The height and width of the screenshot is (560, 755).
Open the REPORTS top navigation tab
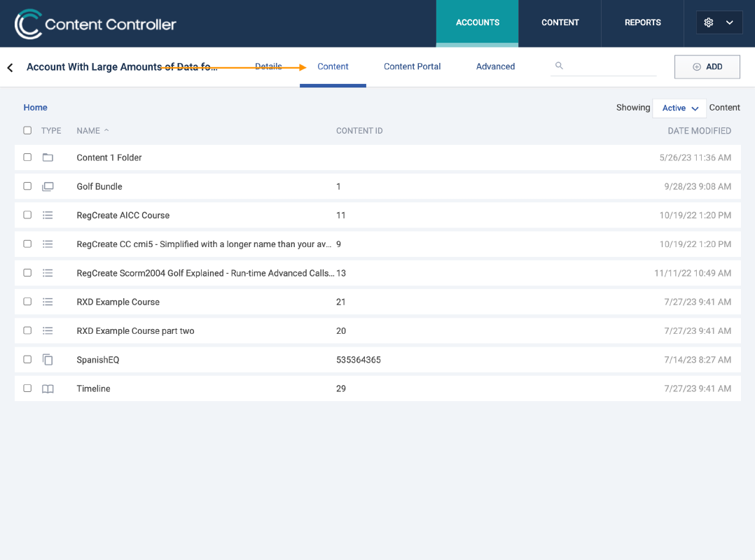coord(642,22)
